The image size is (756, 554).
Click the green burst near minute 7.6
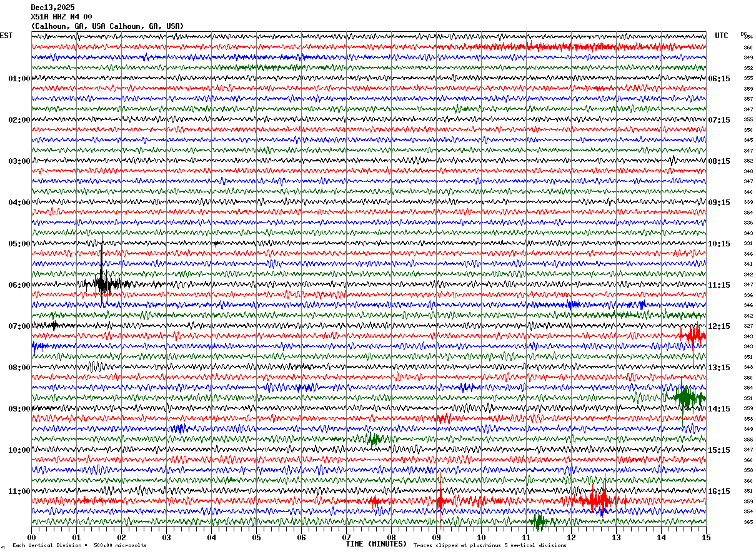pyautogui.click(x=374, y=439)
